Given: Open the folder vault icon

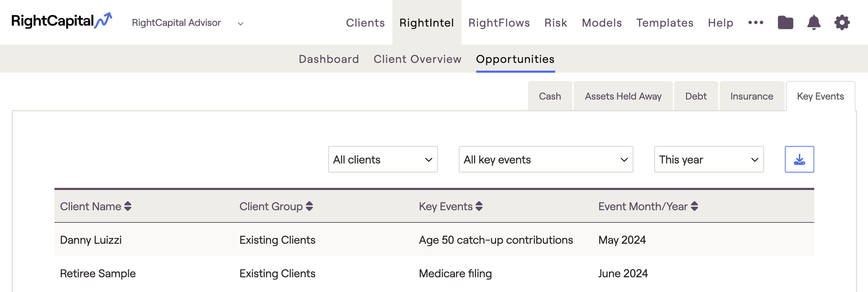Looking at the screenshot, I should coord(786,23).
